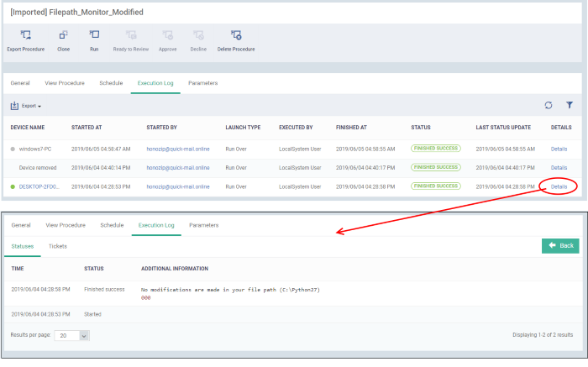Click the Status column header in upper table

pyautogui.click(x=421, y=128)
